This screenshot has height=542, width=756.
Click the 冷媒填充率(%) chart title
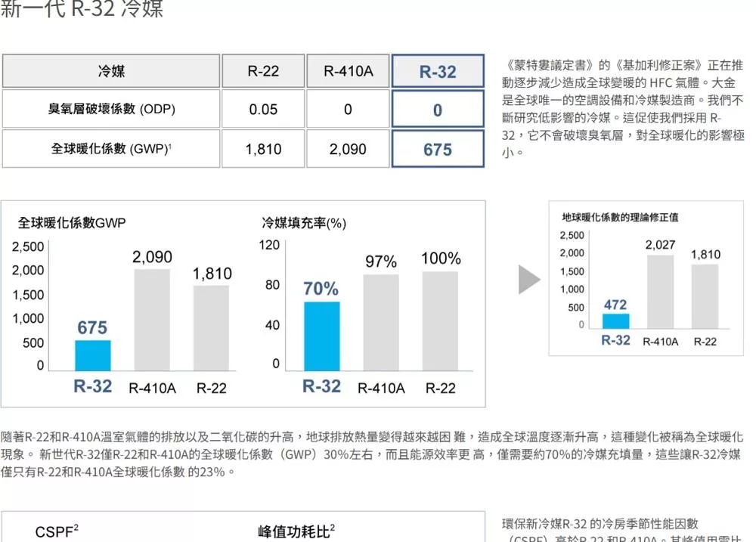304,223
